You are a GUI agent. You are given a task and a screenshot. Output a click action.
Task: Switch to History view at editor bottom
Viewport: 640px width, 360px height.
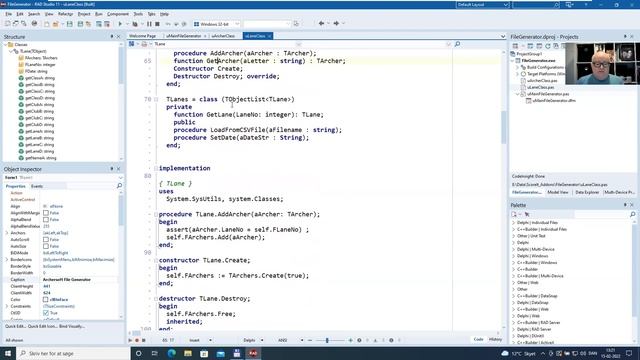tap(495, 339)
